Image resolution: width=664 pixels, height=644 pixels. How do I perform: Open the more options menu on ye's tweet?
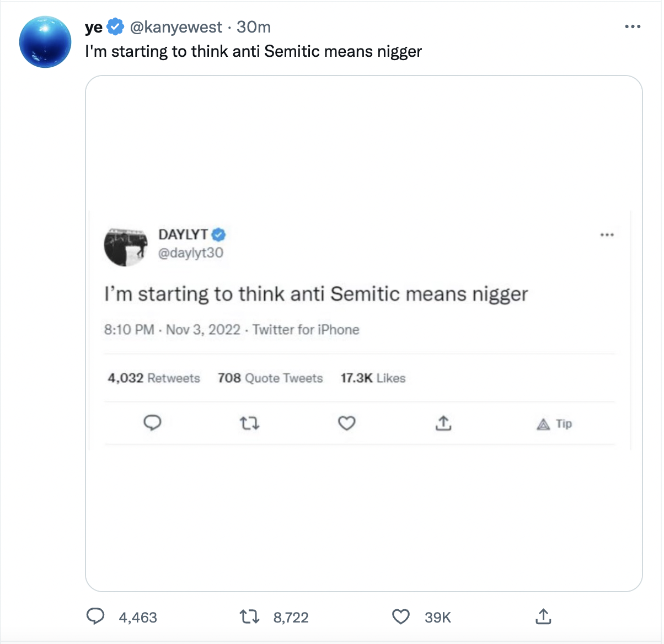[x=633, y=25]
